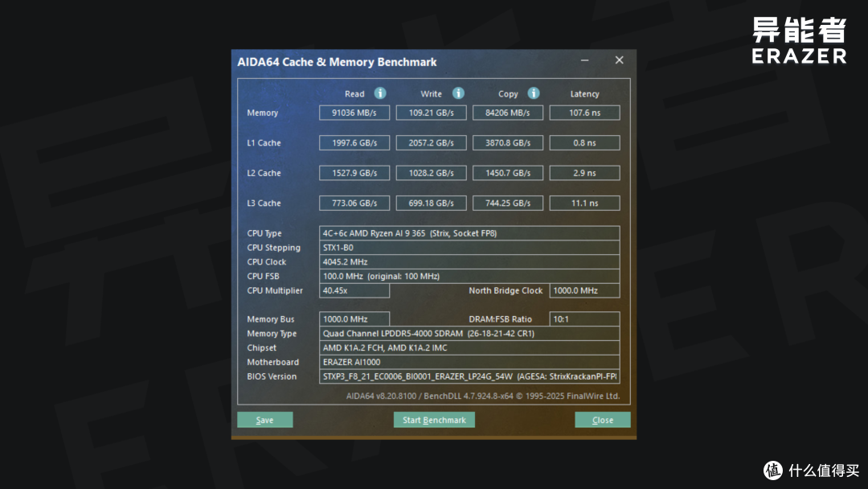Click the CPU FSB label
This screenshot has width=868, height=489.
[263, 277]
